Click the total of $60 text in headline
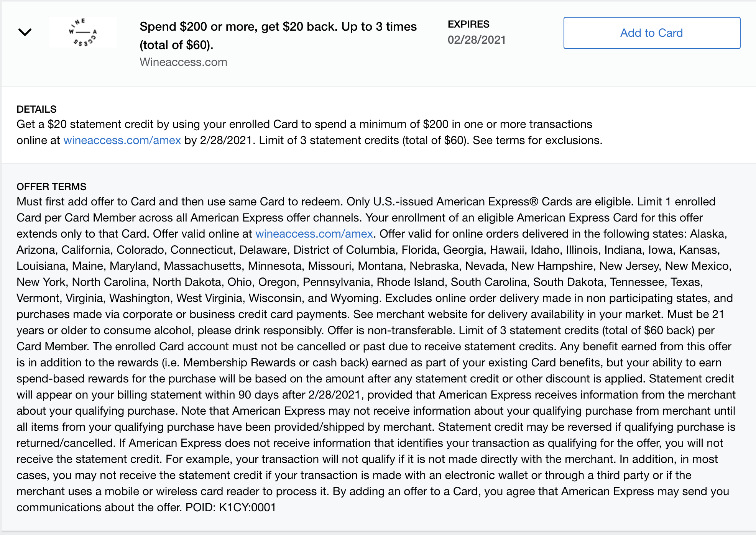This screenshot has width=756, height=535. 177,45
